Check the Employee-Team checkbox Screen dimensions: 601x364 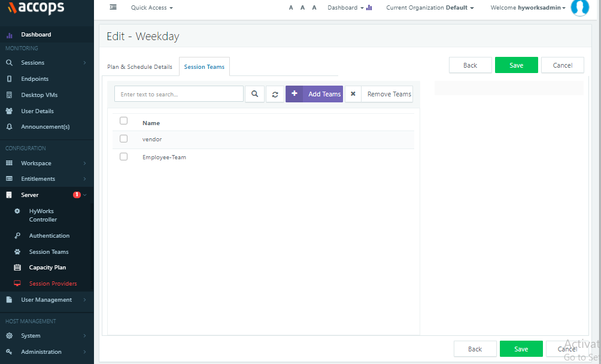(124, 157)
